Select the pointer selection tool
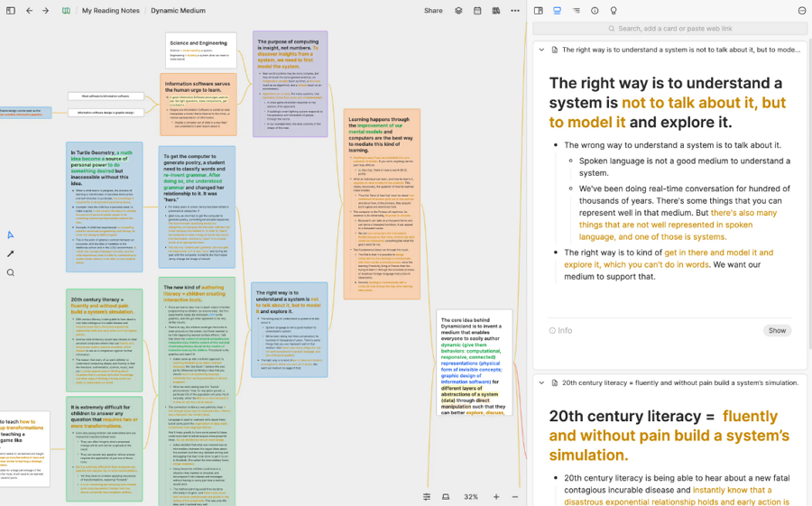This screenshot has width=812, height=506. click(x=11, y=235)
